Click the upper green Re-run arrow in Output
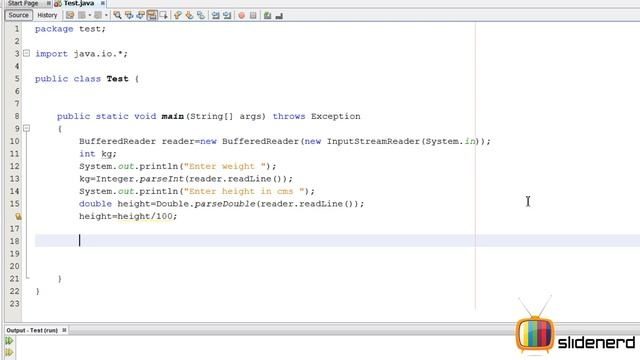The height and width of the screenshot is (360, 640). click(9, 341)
